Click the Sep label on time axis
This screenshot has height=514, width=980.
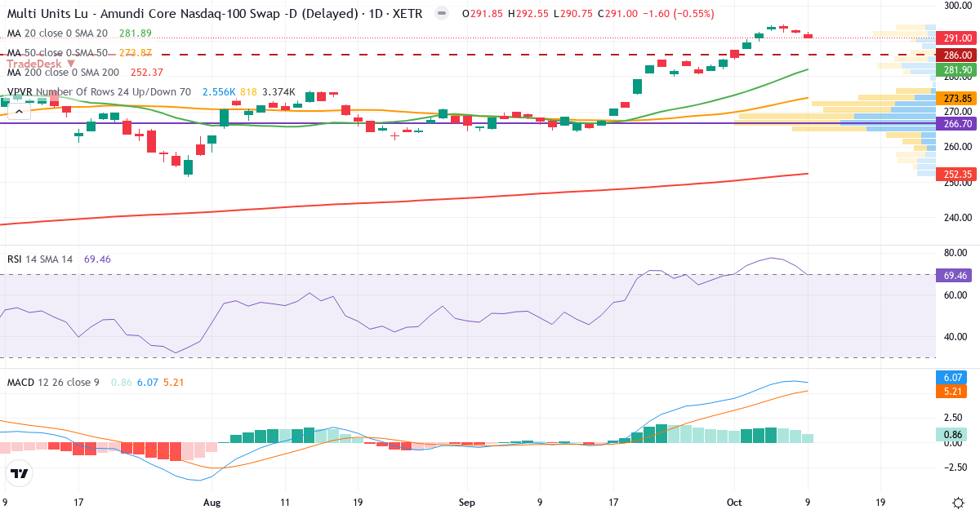[x=466, y=503]
